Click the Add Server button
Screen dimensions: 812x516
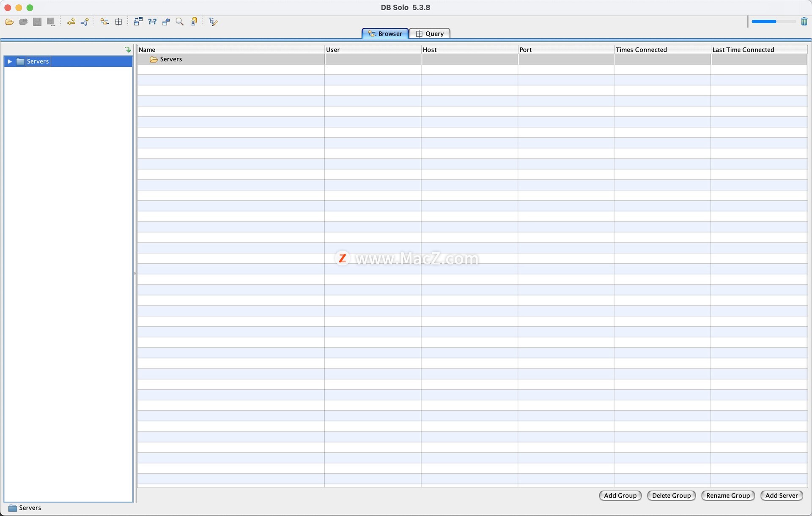782,496
